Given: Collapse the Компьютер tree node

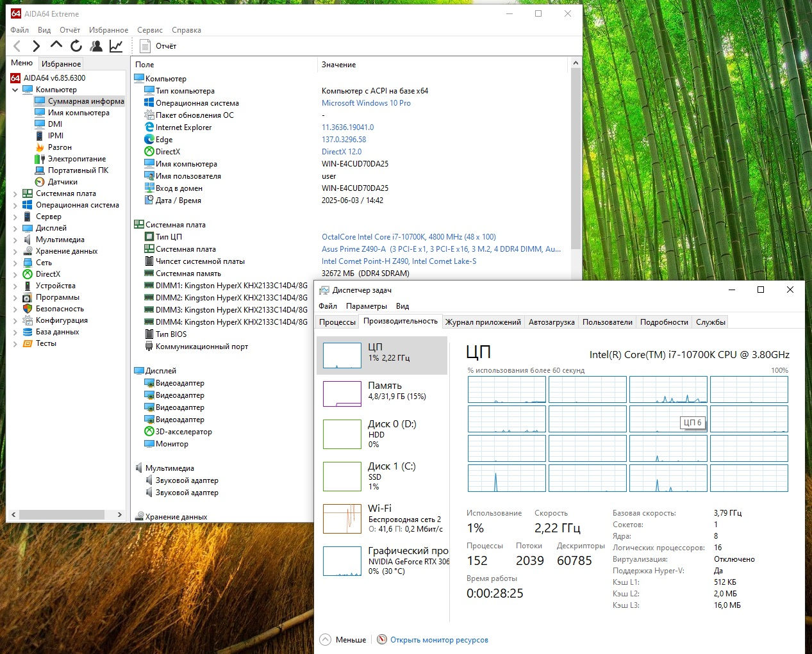Looking at the screenshot, I should [15, 90].
